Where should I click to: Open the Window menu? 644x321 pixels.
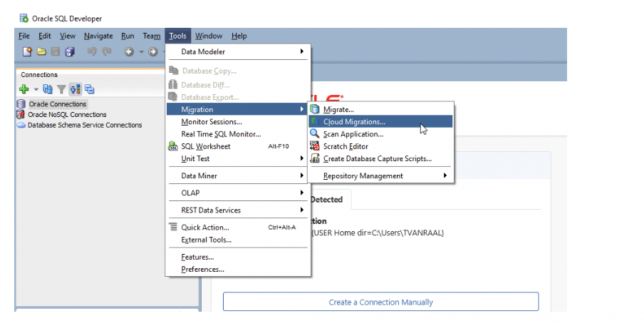pyautogui.click(x=209, y=36)
